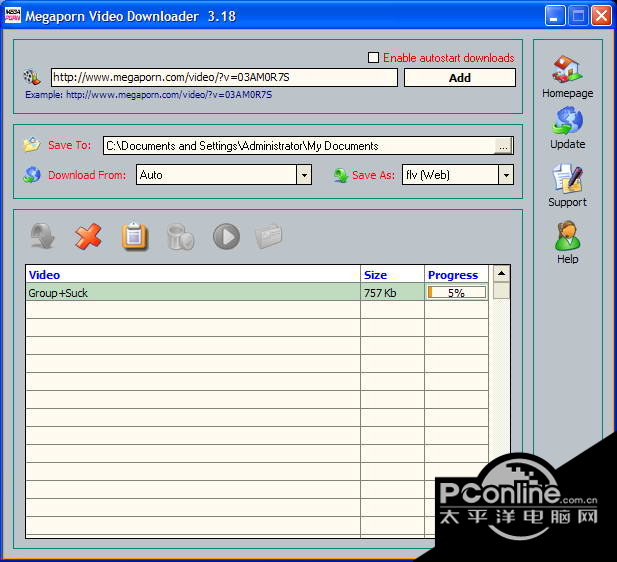Close the Megaporn Video Downloader window
This screenshot has width=617, height=562.
point(601,16)
